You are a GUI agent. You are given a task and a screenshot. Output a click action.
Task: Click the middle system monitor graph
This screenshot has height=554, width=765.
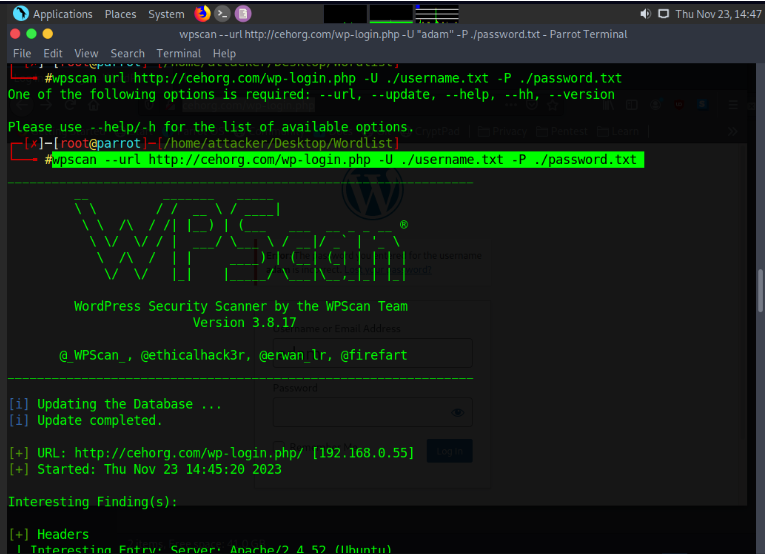(x=390, y=14)
